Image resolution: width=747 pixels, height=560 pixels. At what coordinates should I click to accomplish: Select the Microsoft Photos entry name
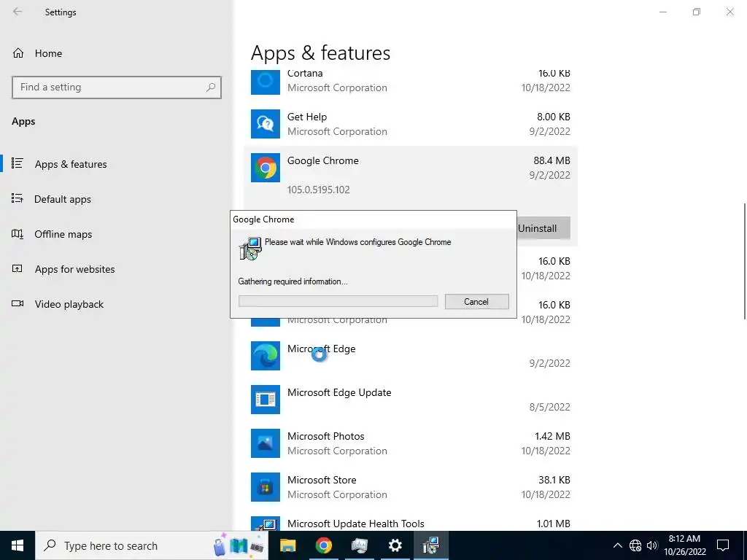click(325, 436)
